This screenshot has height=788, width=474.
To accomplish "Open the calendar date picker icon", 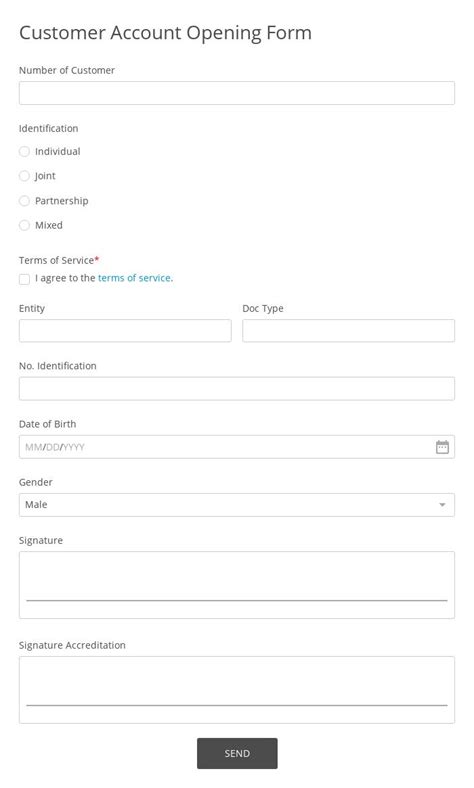I will point(442,447).
